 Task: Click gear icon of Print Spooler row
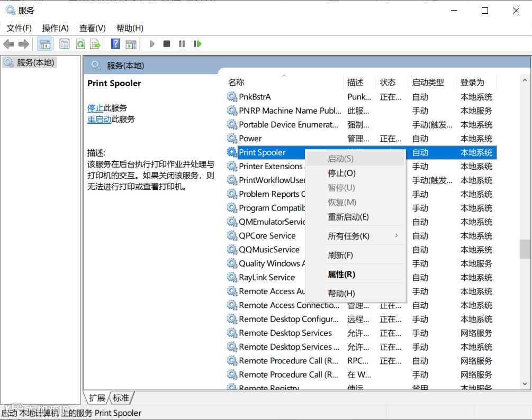pos(232,152)
